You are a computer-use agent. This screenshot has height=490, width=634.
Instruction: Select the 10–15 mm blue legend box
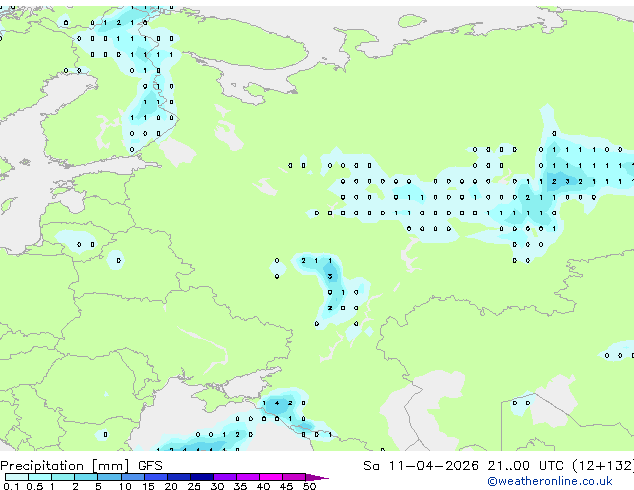133,477
